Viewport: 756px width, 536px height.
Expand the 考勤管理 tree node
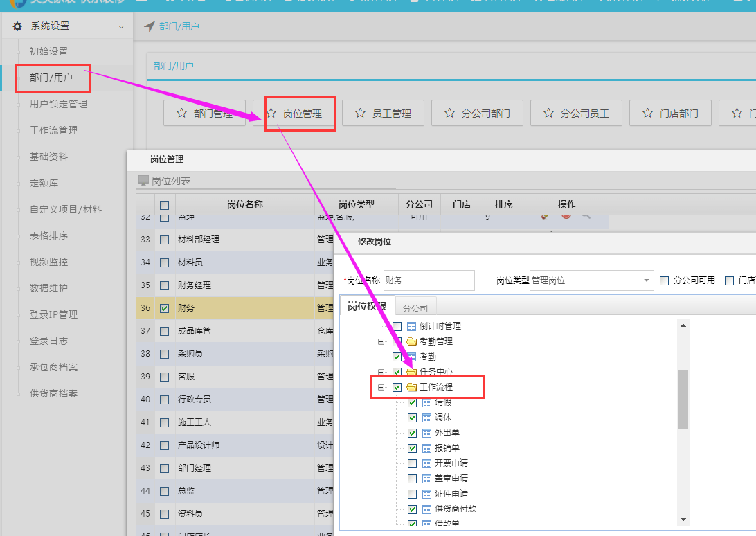pyautogui.click(x=381, y=341)
